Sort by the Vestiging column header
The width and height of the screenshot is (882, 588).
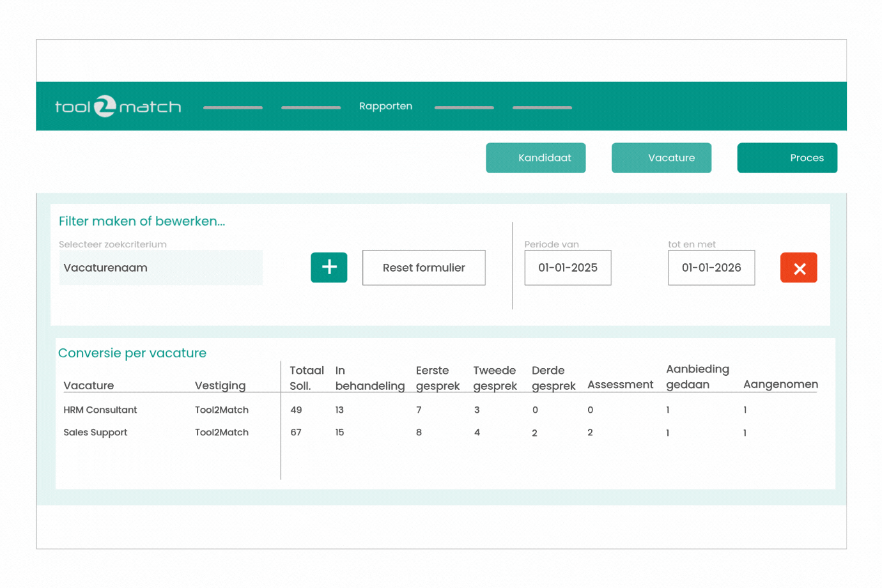click(x=220, y=385)
